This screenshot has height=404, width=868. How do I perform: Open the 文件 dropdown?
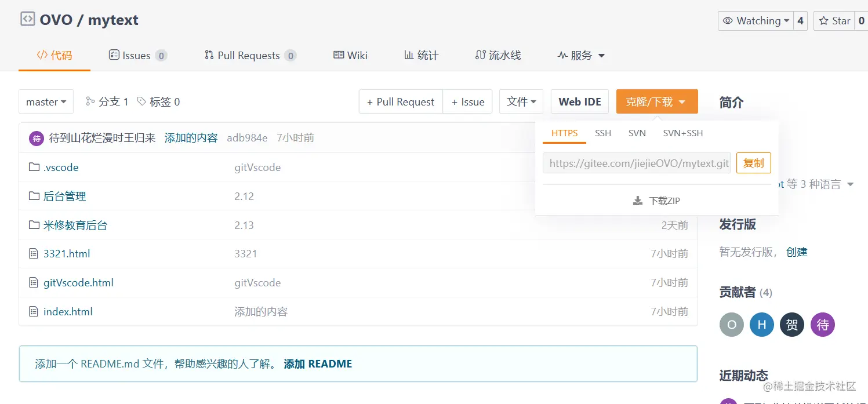click(521, 101)
